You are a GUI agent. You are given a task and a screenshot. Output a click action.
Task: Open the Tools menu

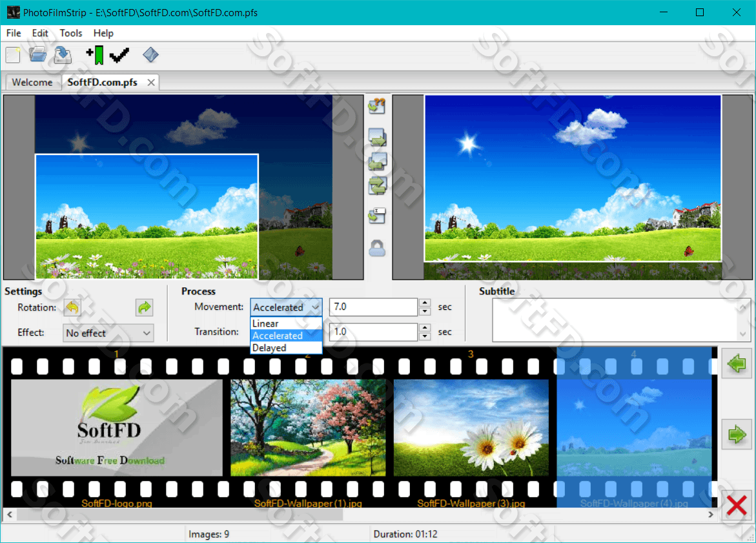tap(71, 34)
